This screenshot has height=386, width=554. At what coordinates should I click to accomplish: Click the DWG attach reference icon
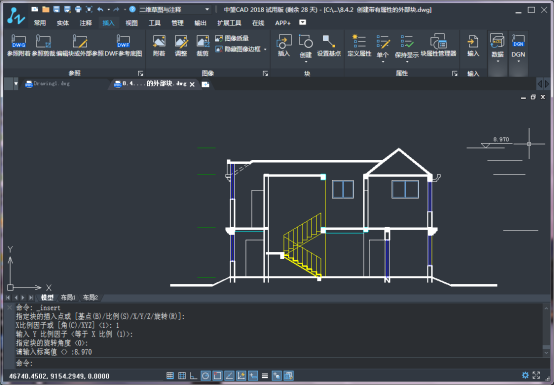18,41
